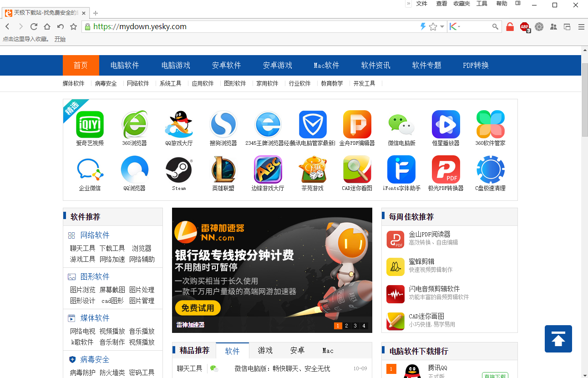Image resolution: width=588 pixels, height=378 pixels.
Task: Open the 帮助 menu
Action: click(x=502, y=4)
